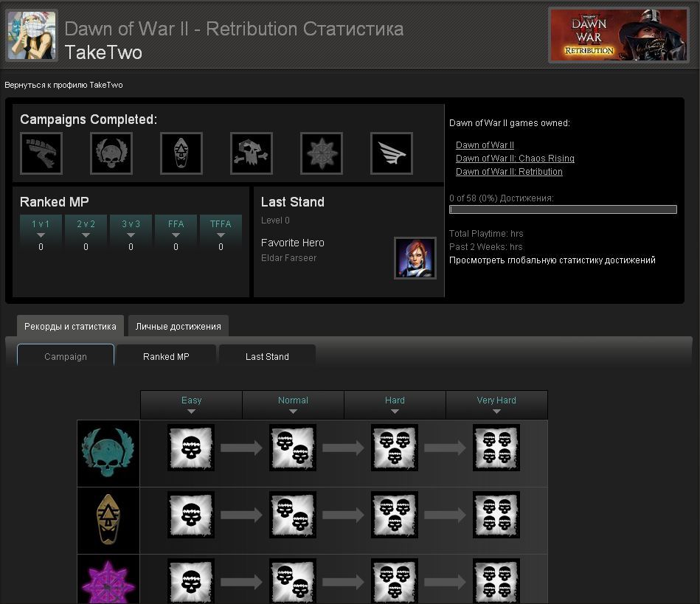Click Eldar Normal two-skull badge
The height and width of the screenshot is (604, 700).
(x=293, y=515)
